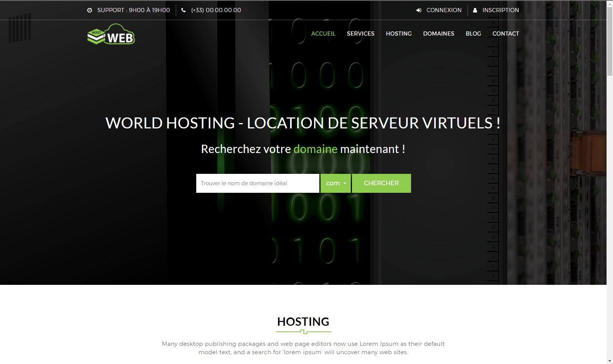613x364 pixels.
Task: Click the Hosting section heading
Action: coord(303,322)
